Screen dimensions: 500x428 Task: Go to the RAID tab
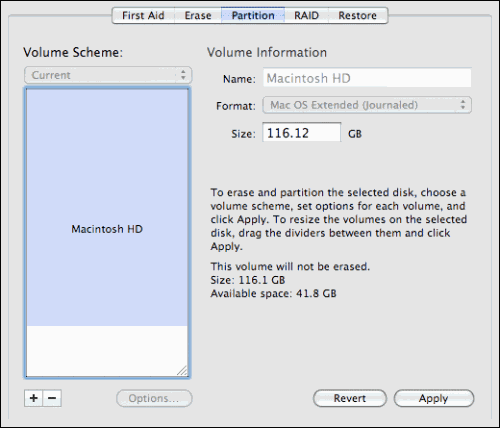(306, 16)
